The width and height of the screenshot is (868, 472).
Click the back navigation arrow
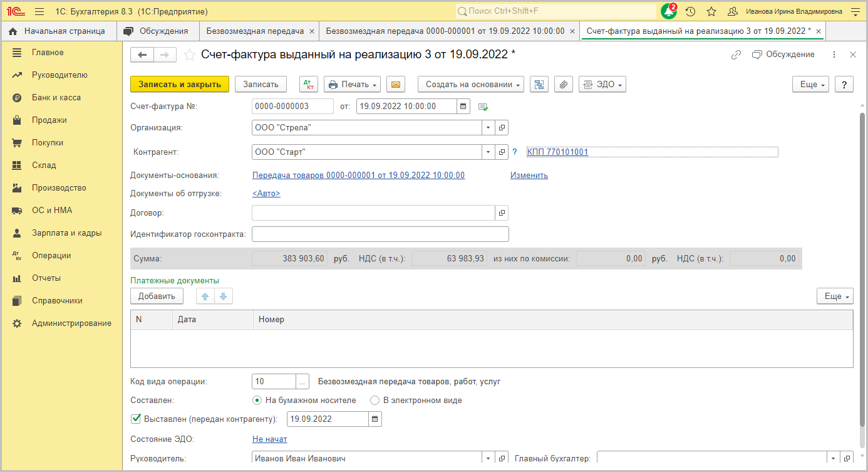tap(142, 55)
